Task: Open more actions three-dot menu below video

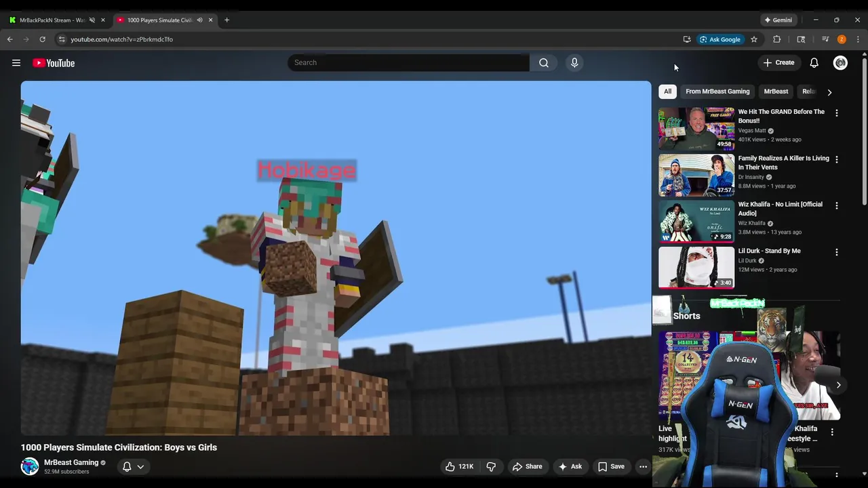Action: [643, 466]
